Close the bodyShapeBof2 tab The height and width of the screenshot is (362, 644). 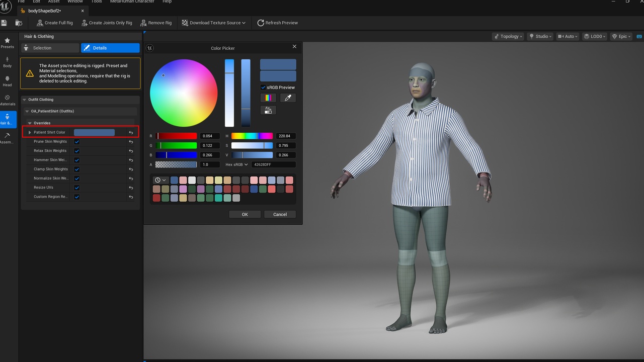tap(83, 11)
